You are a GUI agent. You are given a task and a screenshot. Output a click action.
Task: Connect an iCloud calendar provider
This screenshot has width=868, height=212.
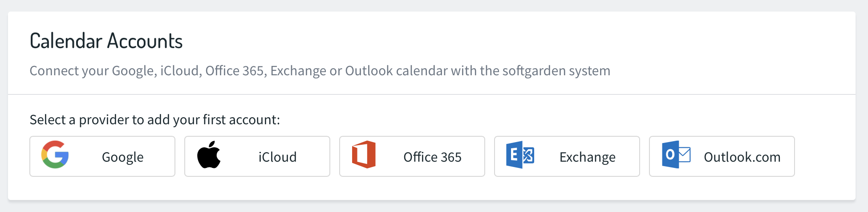click(x=257, y=156)
